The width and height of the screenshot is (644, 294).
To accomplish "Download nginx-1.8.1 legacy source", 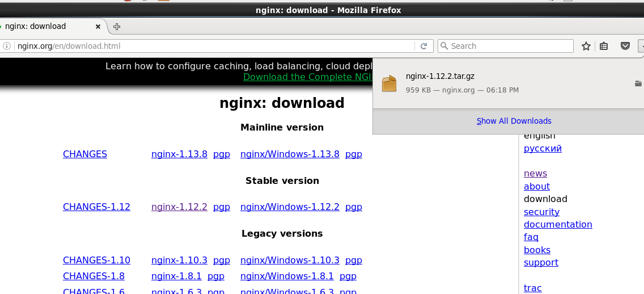I will click(x=177, y=276).
